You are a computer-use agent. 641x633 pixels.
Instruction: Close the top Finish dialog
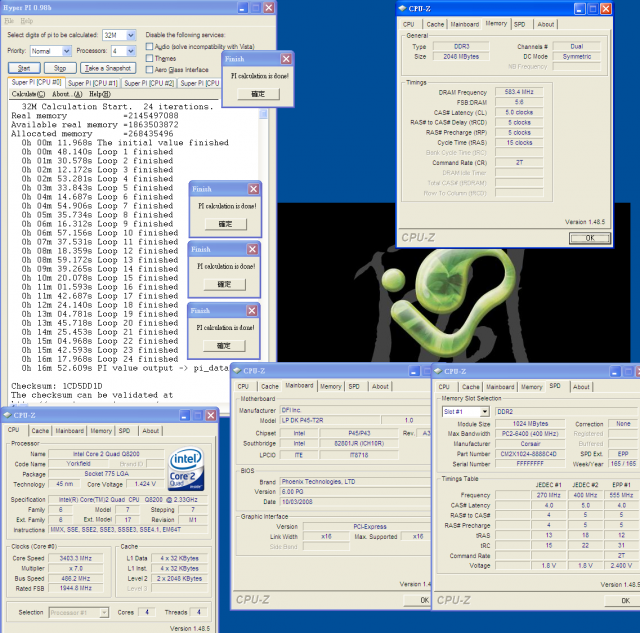click(x=286, y=59)
